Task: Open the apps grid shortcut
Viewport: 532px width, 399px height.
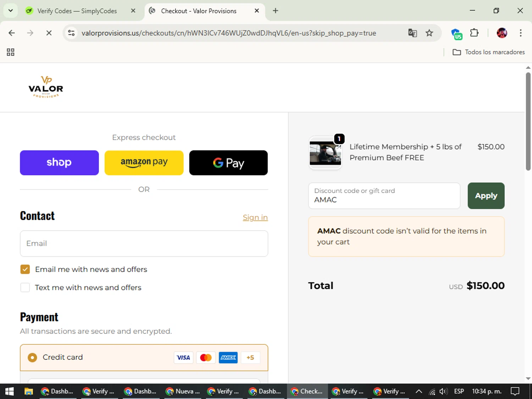Action: 11,52
